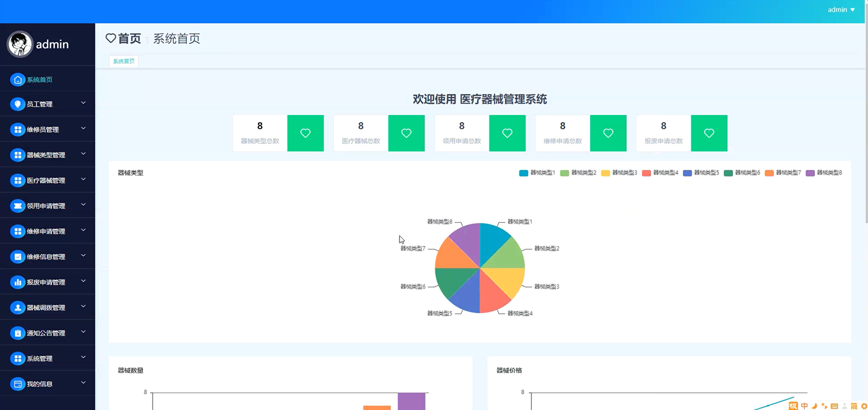Click the 报废申请管理 bar chart icon
The height and width of the screenshot is (410, 868).
(x=18, y=282)
